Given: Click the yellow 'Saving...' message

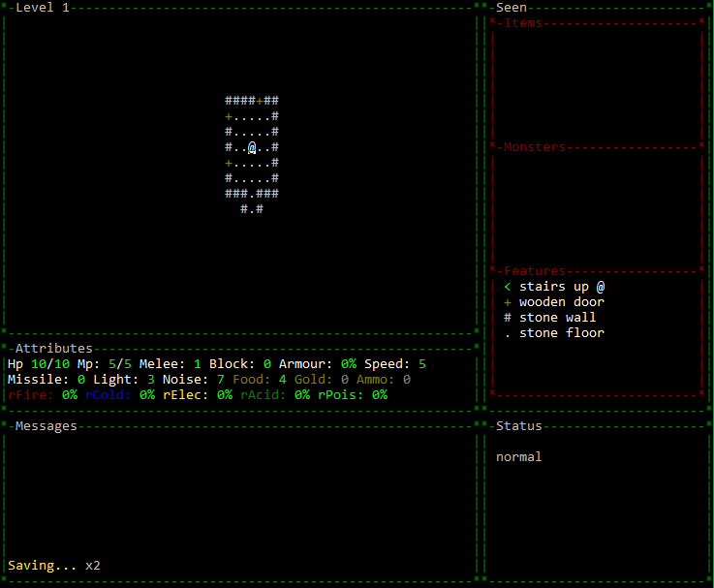Looking at the screenshot, I should click(x=42, y=566).
